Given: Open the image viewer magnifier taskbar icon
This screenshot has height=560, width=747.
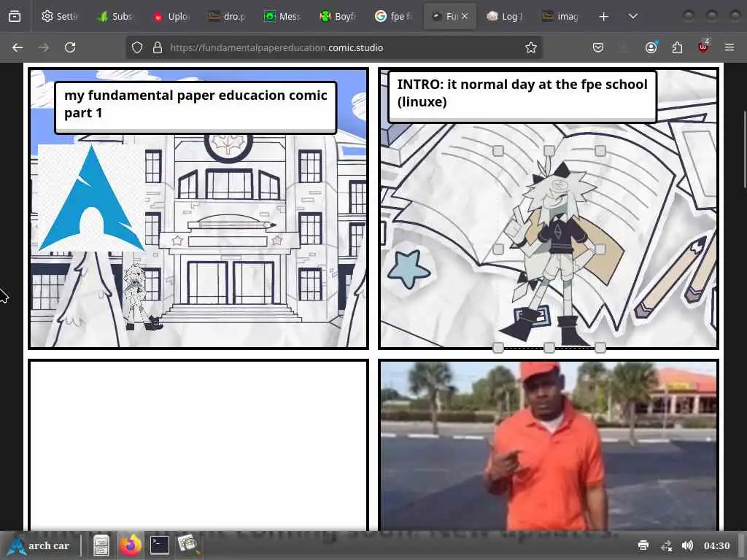Looking at the screenshot, I should pyautogui.click(x=188, y=545).
